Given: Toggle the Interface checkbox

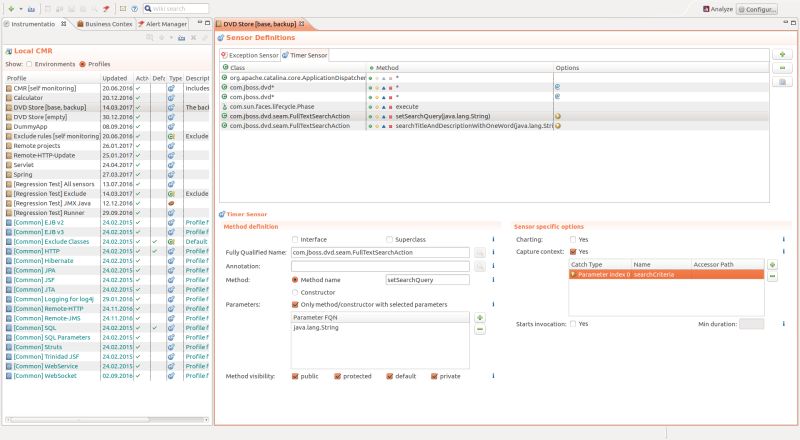Looking at the screenshot, I should pos(295,239).
